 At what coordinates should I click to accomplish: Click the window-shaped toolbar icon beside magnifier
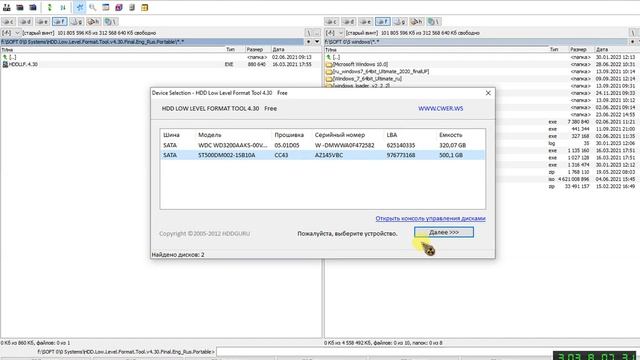pyautogui.click(x=106, y=7)
